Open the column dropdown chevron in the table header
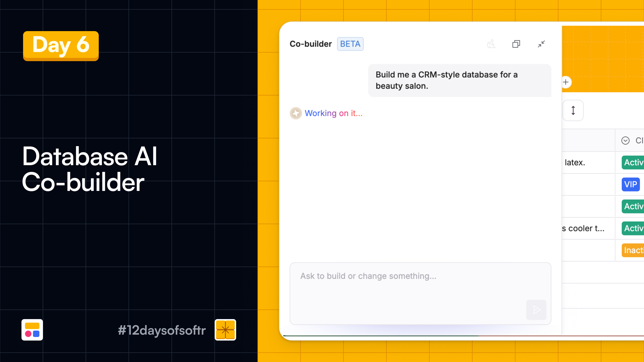 coord(625,141)
